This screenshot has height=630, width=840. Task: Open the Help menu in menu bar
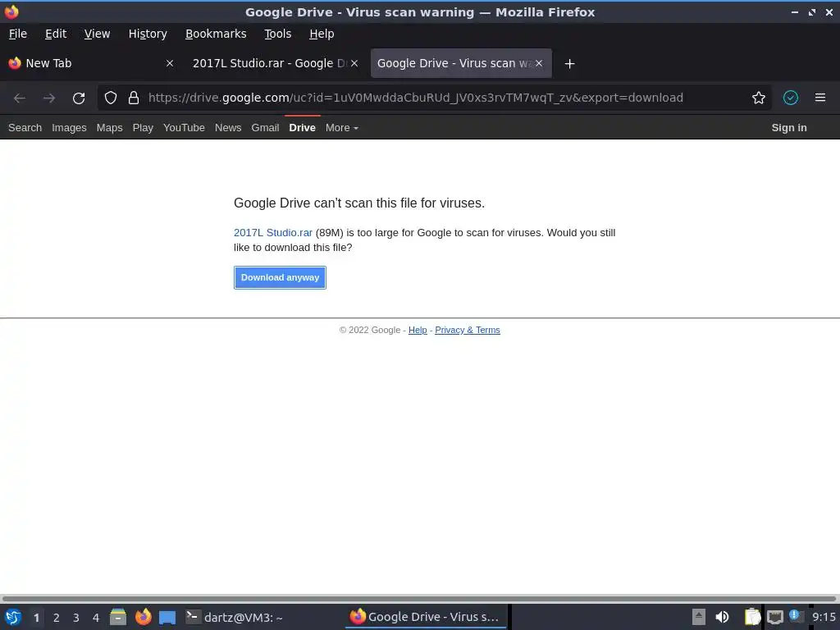[322, 34]
